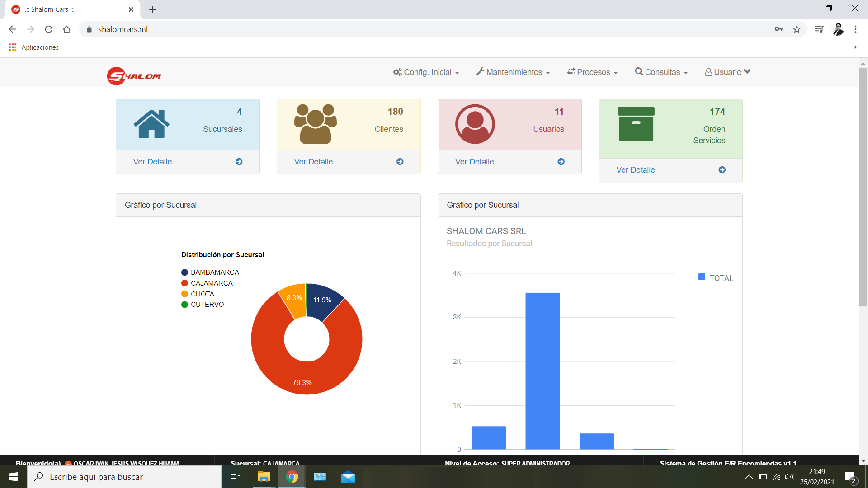Bookmark page with star icon

click(797, 29)
